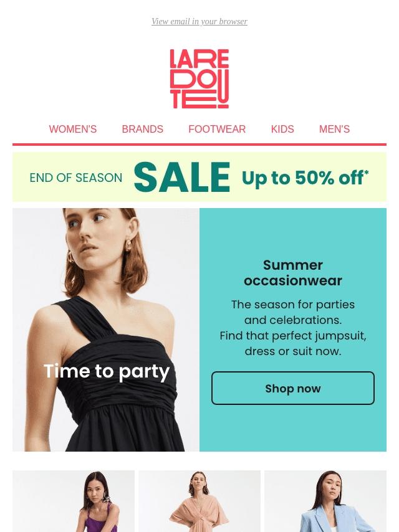Click the black one-shoulder dress model image
Screen dimensions: 399x532
106,330
